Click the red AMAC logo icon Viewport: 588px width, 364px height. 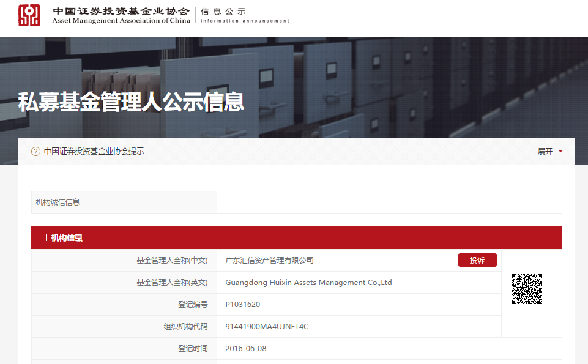(29, 15)
